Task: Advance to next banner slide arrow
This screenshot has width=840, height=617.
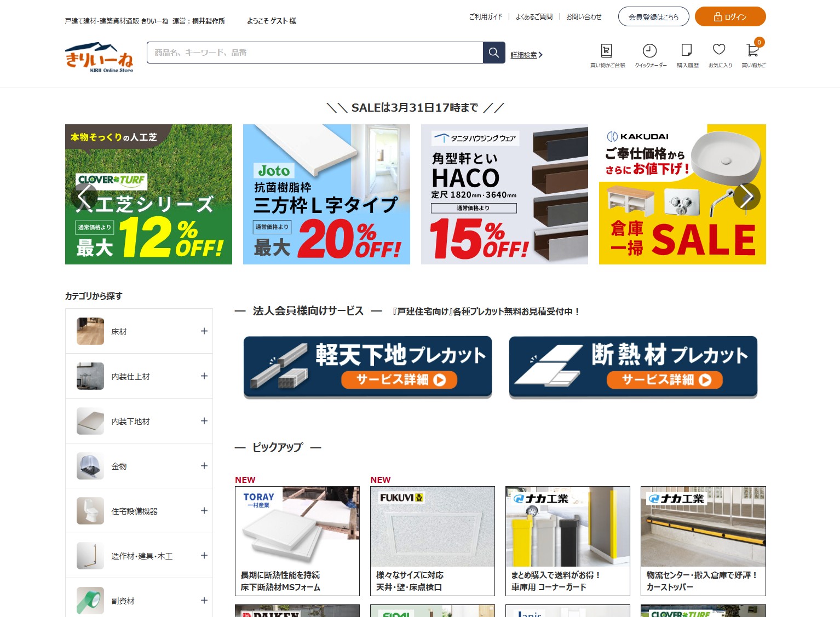Action: pos(746,196)
